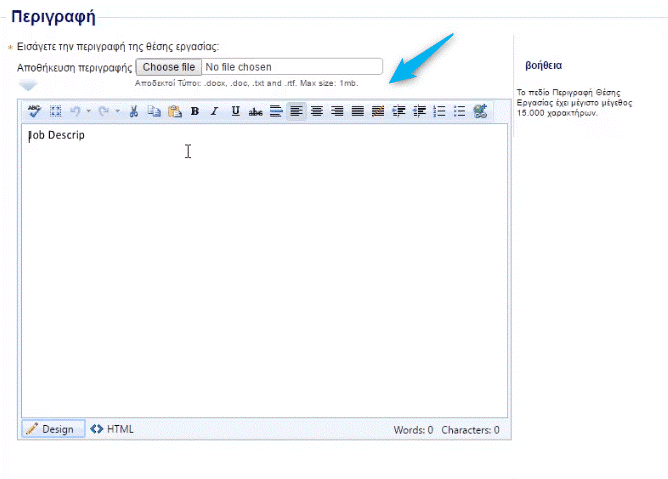Image resolution: width=668 pixels, height=479 pixels.
Task: Toggle underline formatting
Action: coord(235,111)
